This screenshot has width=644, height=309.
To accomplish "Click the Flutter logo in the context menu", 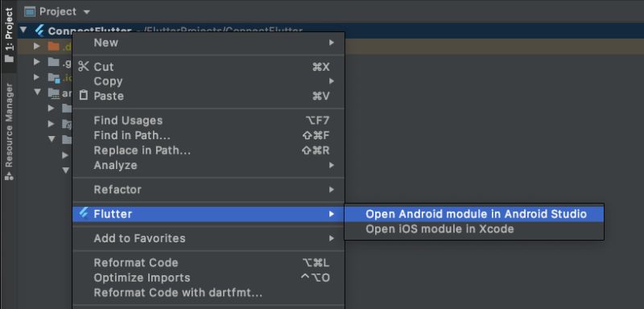I will 84,213.
